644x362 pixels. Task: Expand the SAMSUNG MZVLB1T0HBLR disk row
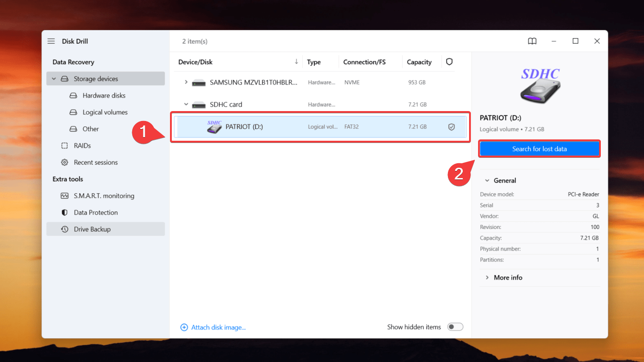[186, 82]
